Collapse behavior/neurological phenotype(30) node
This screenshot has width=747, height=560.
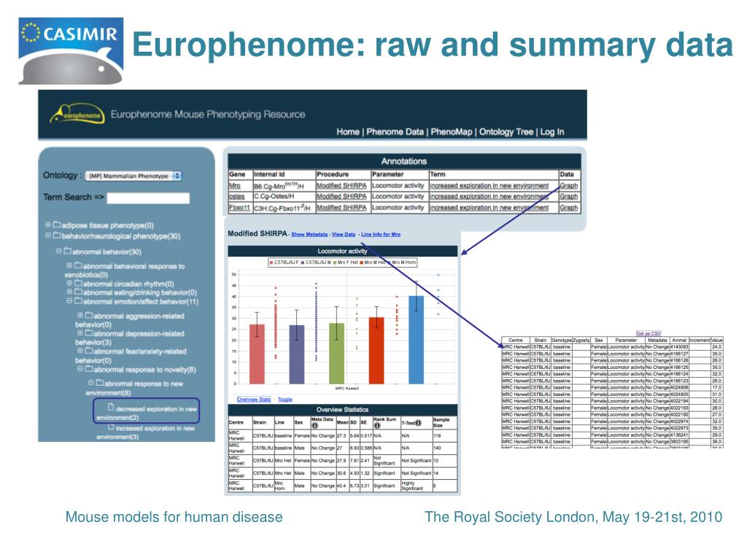pos(47,236)
